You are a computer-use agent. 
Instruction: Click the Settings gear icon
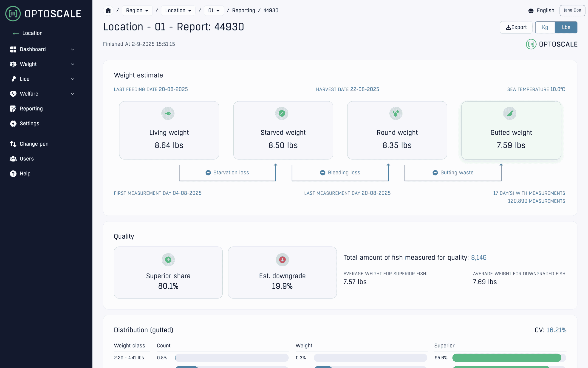pyautogui.click(x=13, y=124)
